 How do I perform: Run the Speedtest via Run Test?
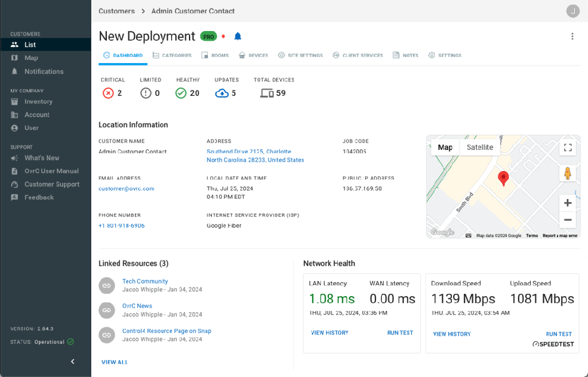tap(558, 334)
